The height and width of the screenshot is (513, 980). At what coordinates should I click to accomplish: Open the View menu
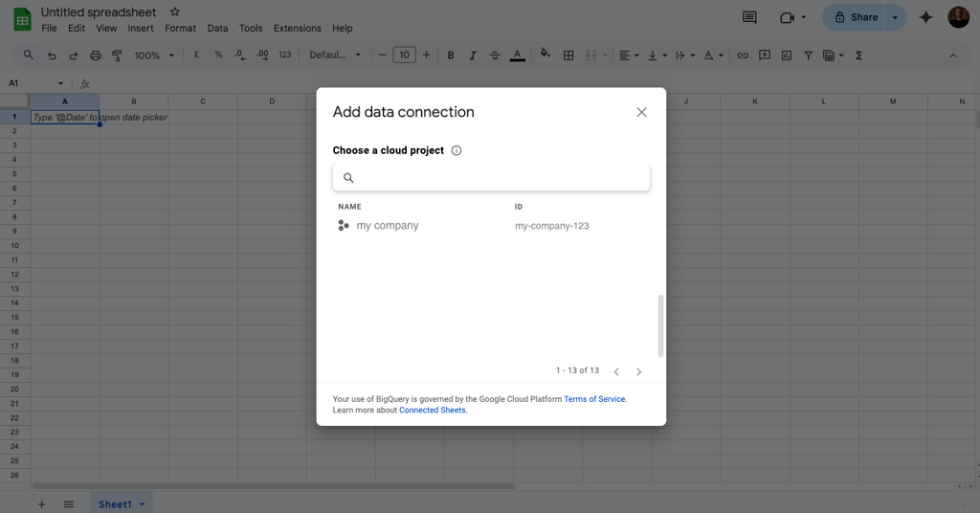(x=106, y=28)
